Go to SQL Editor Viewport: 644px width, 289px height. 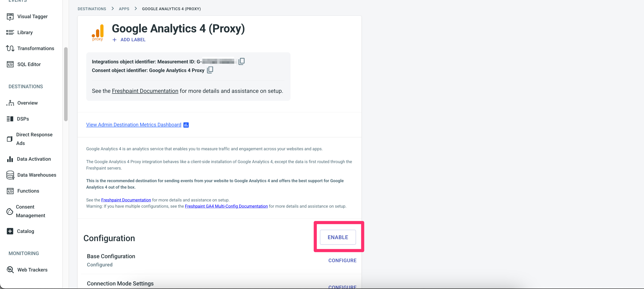click(29, 64)
